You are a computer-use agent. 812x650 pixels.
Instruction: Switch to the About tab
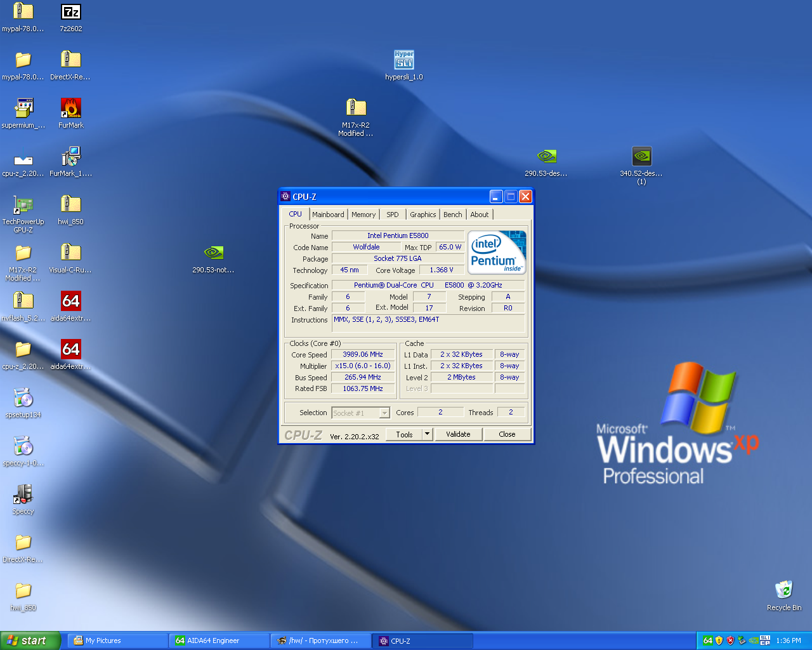click(480, 215)
